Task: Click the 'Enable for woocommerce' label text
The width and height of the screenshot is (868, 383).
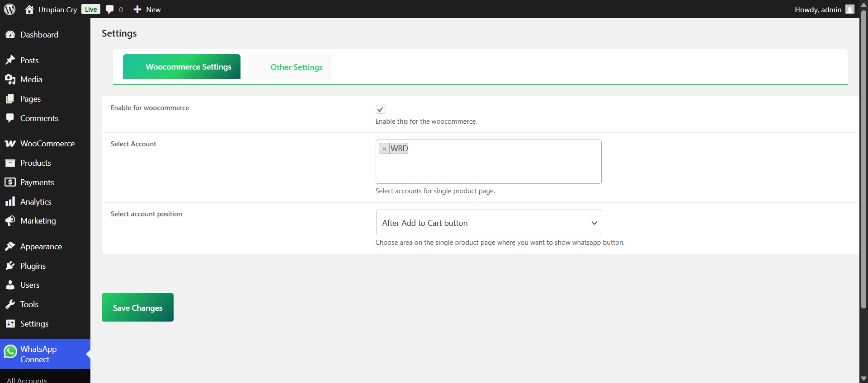Action: click(150, 108)
